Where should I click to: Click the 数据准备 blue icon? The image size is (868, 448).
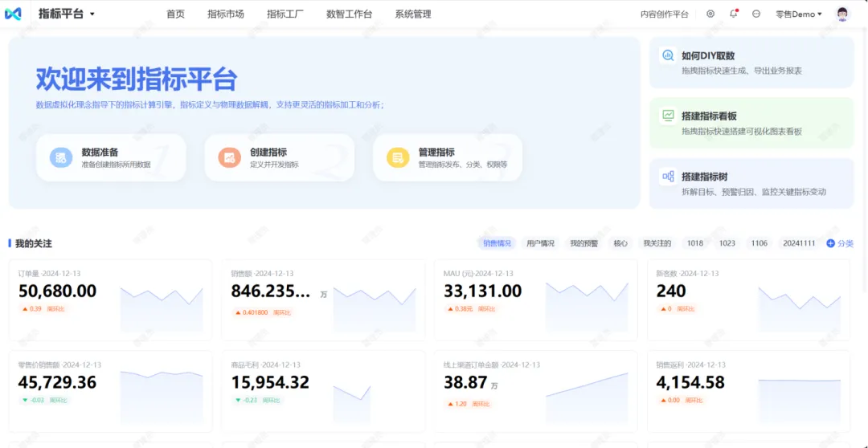(x=61, y=157)
